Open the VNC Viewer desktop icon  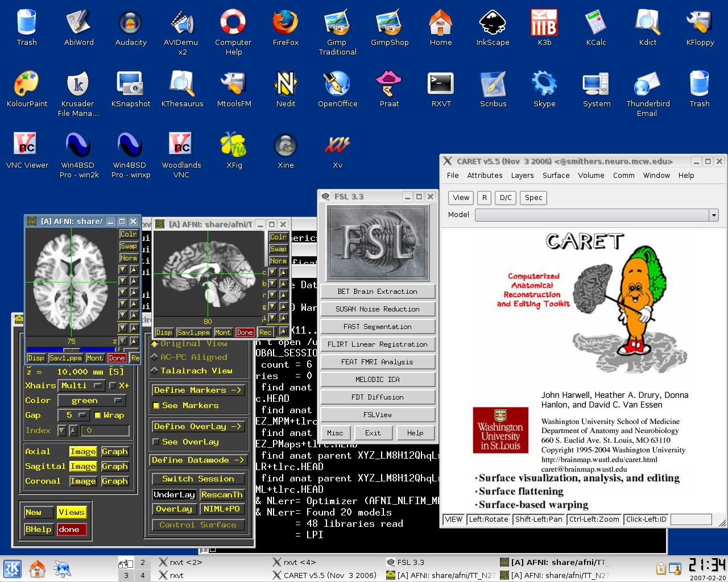[x=27, y=150]
